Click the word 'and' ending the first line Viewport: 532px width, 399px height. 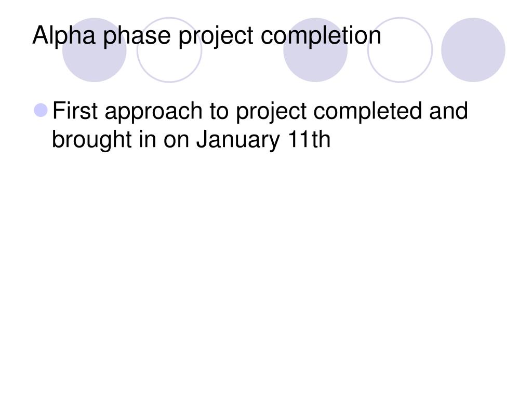(x=448, y=111)
